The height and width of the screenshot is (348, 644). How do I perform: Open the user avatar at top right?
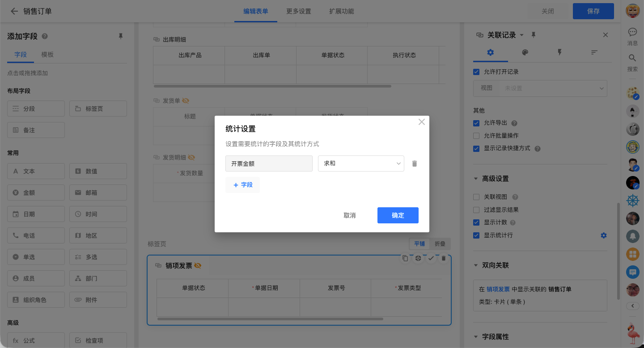632,11
